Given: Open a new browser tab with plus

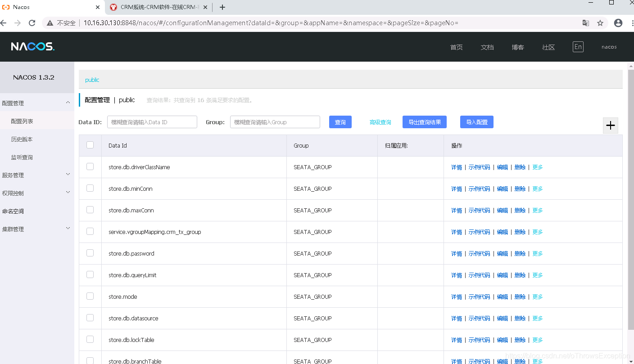Looking at the screenshot, I should tap(222, 7).
